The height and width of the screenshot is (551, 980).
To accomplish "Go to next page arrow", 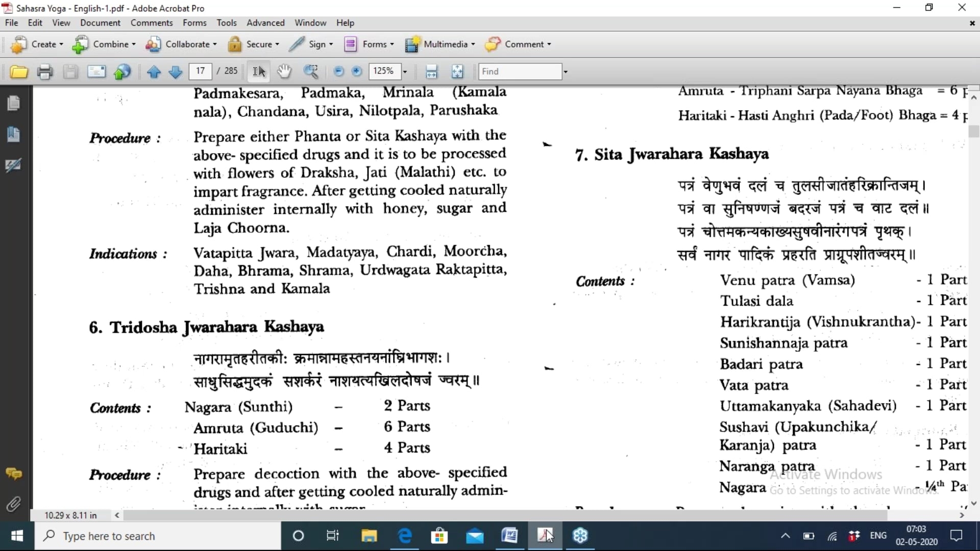I will click(175, 71).
